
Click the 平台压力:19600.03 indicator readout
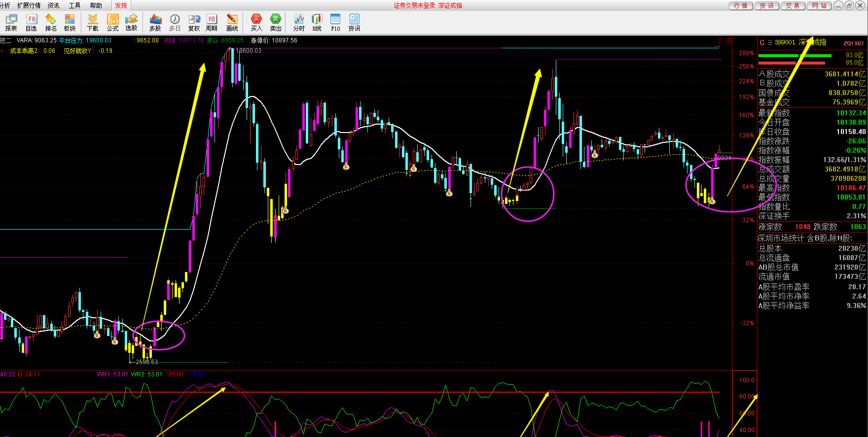(x=85, y=40)
